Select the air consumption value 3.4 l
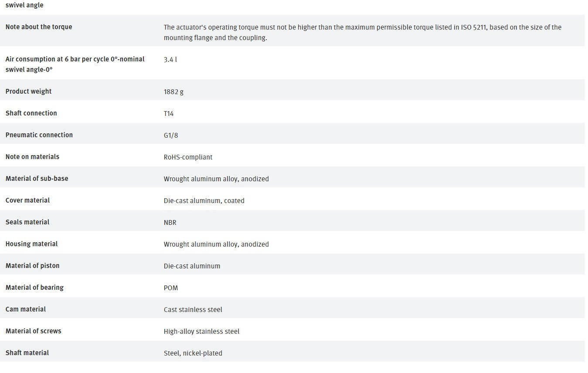Viewport: 588px width, 373px height. tap(170, 59)
